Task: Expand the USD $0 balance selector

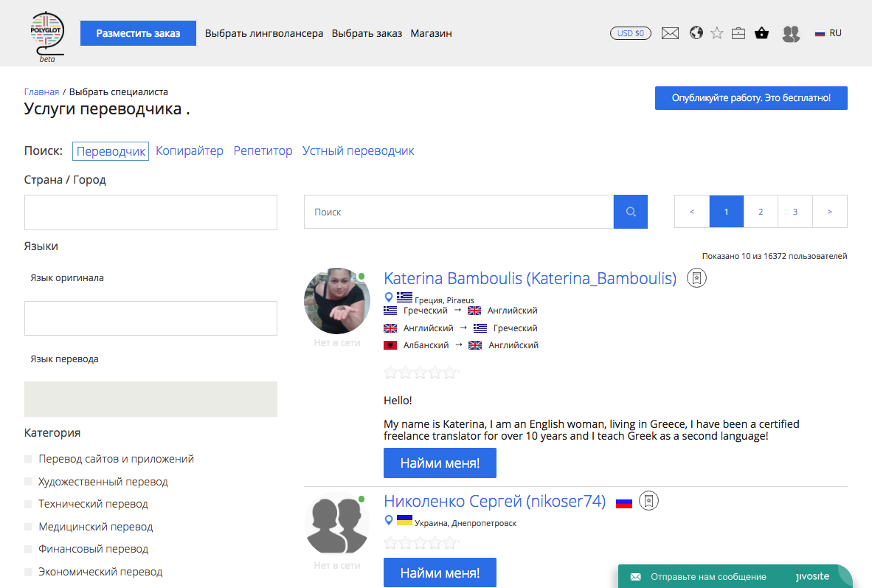Action: tap(630, 33)
